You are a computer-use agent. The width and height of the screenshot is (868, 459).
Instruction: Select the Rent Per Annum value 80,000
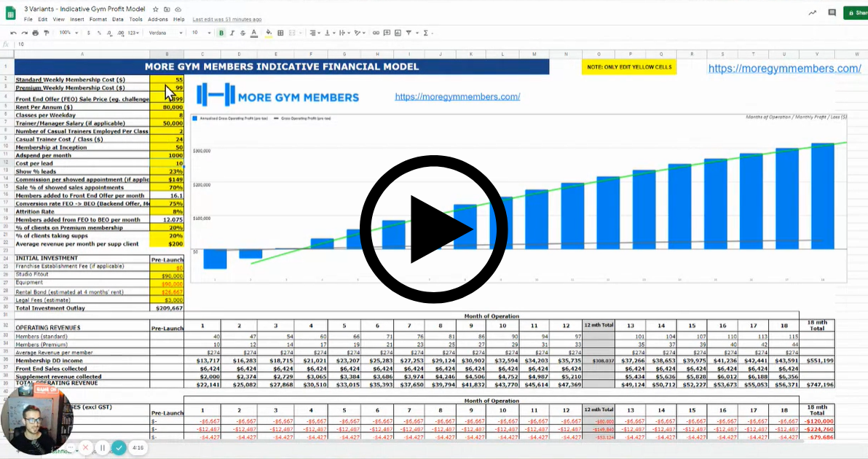pos(167,107)
